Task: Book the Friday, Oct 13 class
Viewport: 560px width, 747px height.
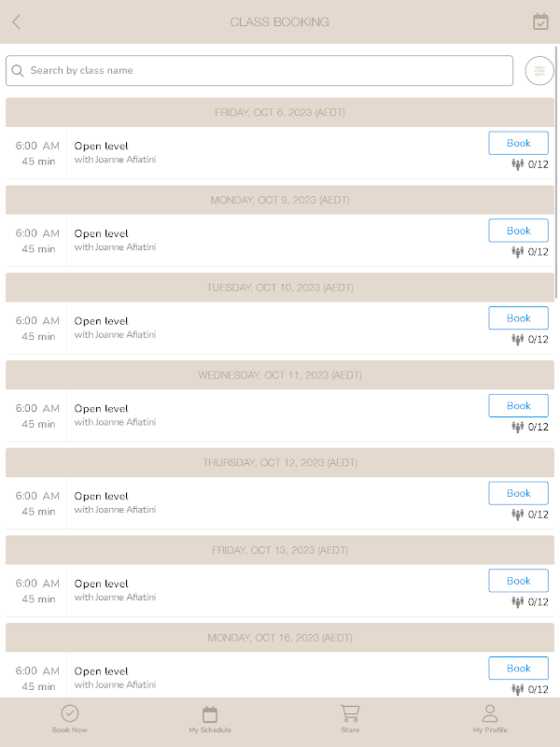Action: (x=518, y=581)
